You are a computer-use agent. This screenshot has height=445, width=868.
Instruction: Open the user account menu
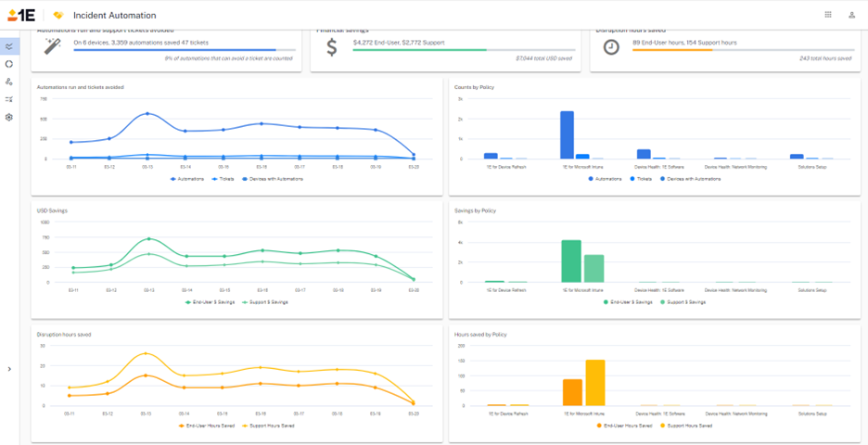[851, 15]
